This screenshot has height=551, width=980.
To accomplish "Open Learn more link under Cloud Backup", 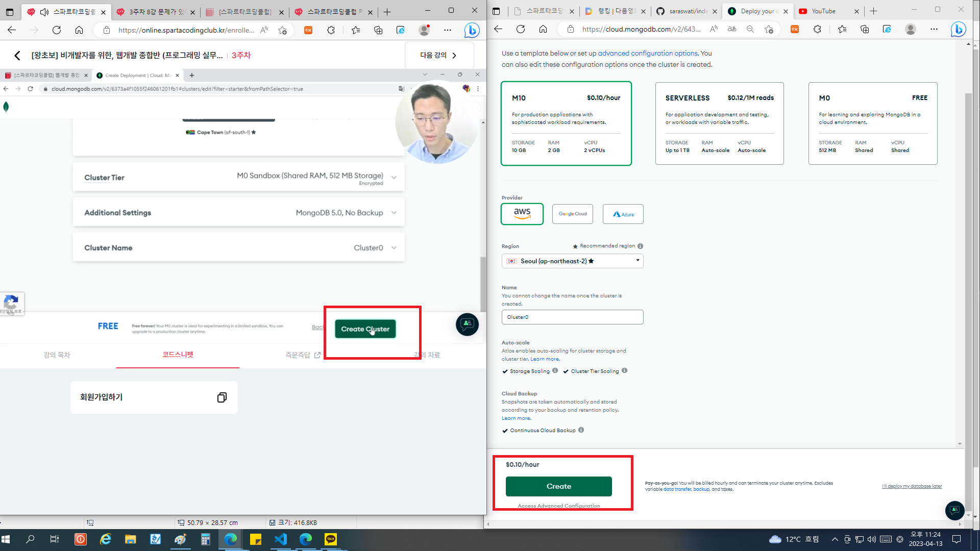I will point(516,418).
